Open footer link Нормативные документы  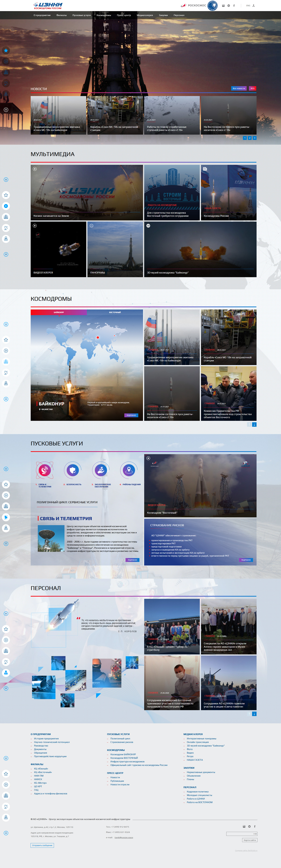(x=201, y=772)
